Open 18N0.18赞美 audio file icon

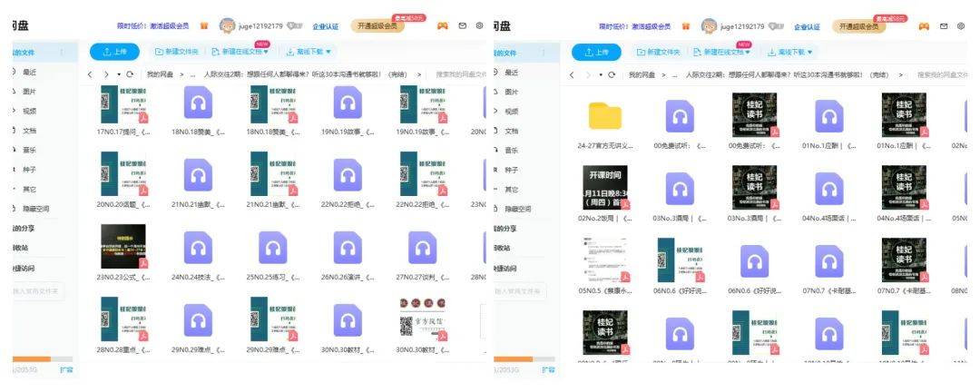click(198, 103)
